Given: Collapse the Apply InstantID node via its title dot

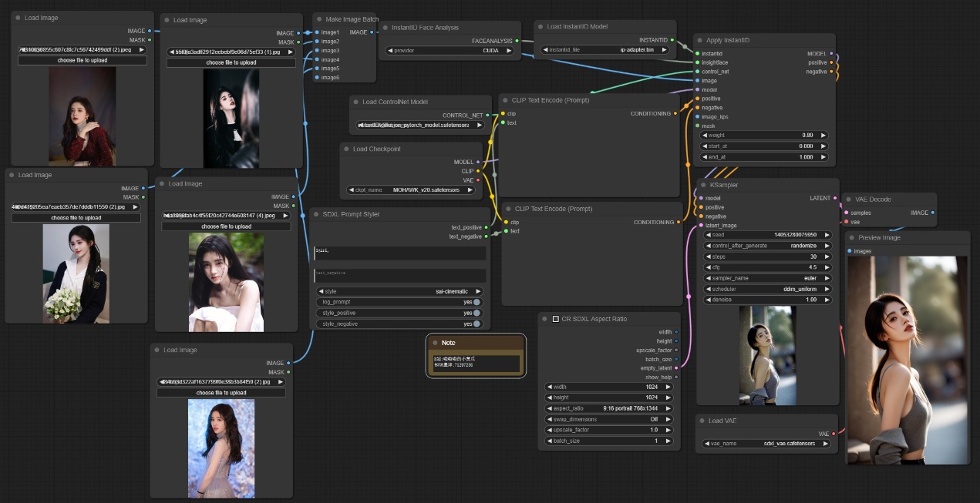Looking at the screenshot, I should 699,39.
